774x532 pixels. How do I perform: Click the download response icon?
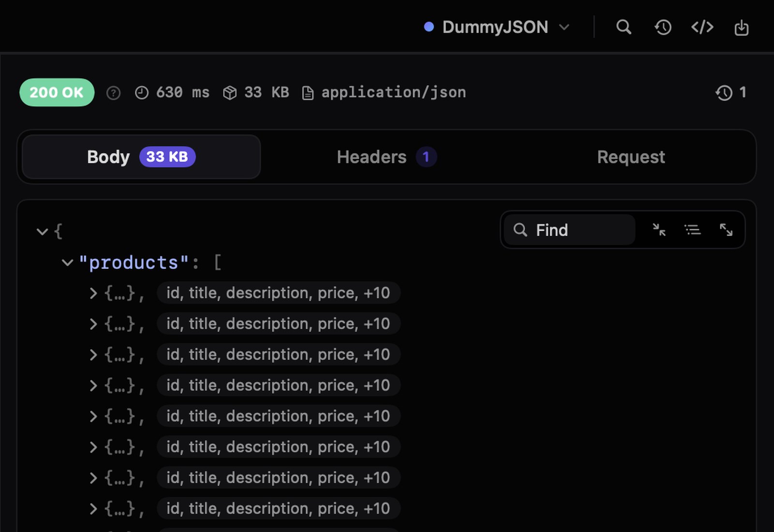point(741,28)
